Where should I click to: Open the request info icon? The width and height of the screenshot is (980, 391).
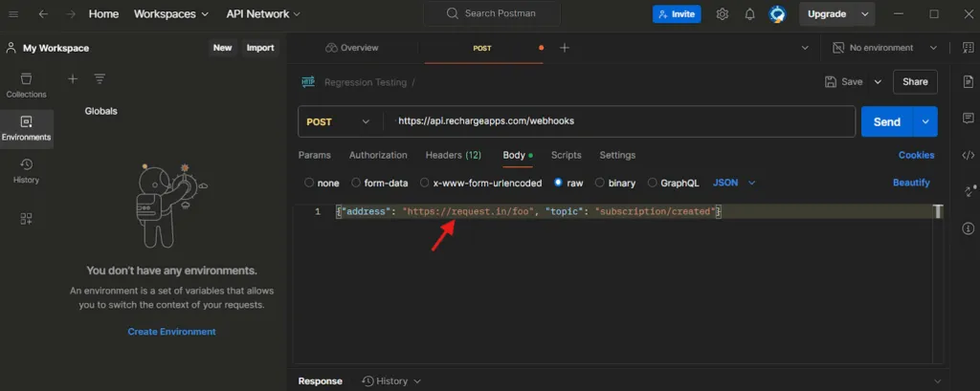(969, 228)
